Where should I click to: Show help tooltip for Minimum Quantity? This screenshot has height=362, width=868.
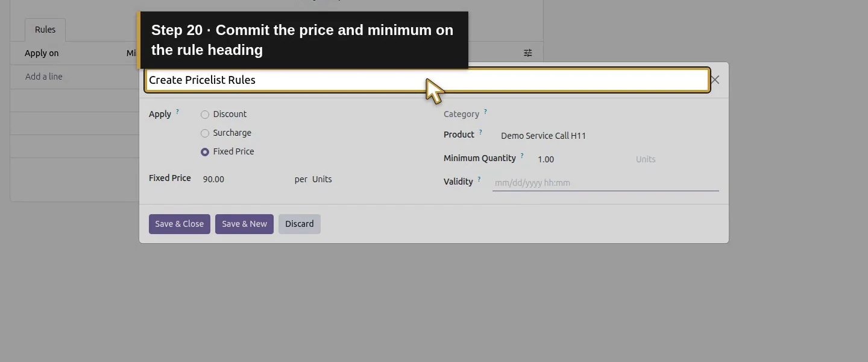click(x=522, y=156)
